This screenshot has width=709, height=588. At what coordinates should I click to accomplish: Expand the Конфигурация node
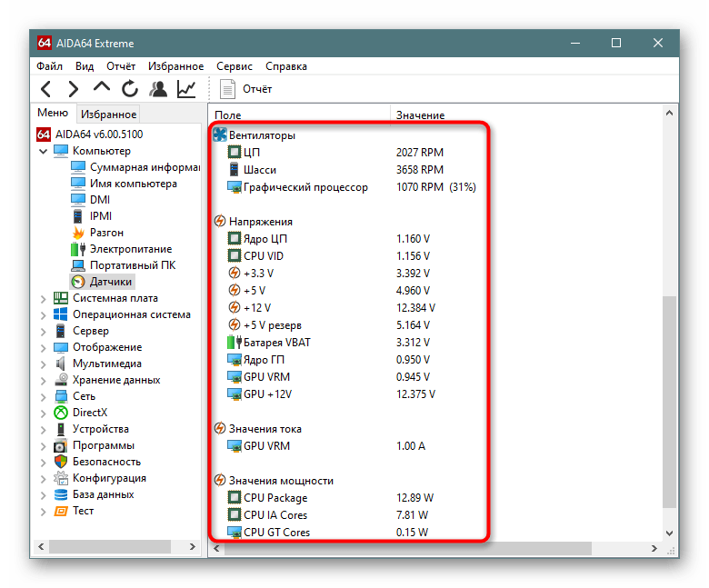[x=43, y=479]
